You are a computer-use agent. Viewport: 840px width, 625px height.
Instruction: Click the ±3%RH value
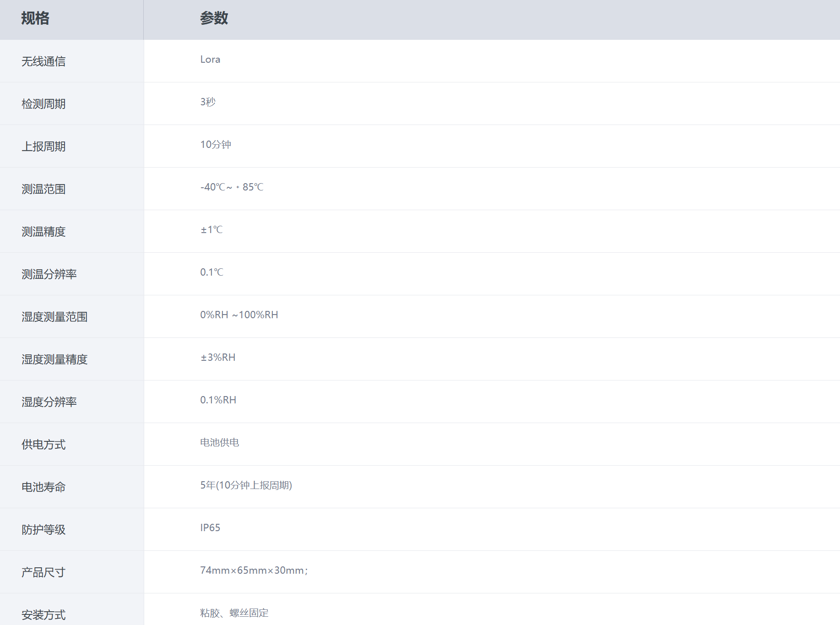[218, 358]
